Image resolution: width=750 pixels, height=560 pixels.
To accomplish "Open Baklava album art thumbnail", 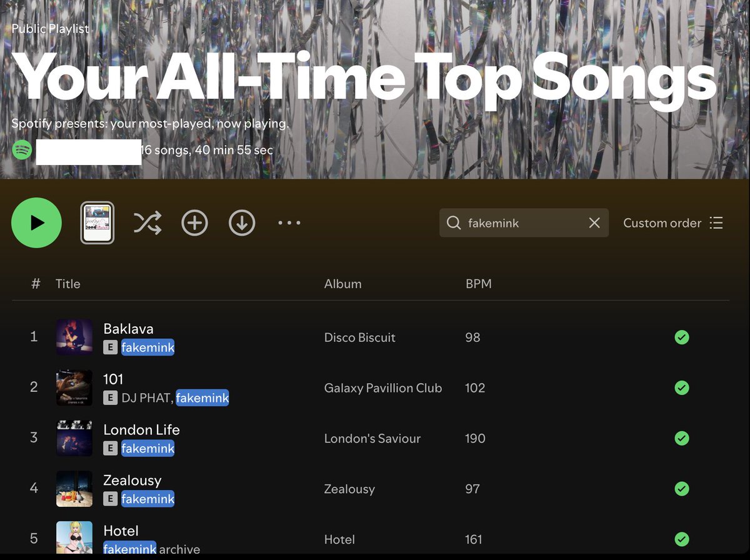I will point(74,337).
